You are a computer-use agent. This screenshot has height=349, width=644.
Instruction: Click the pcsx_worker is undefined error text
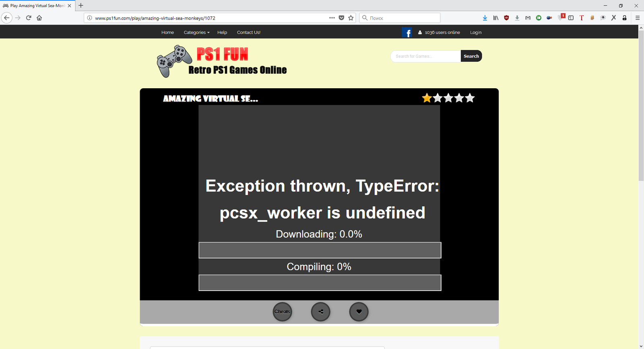[x=322, y=213]
